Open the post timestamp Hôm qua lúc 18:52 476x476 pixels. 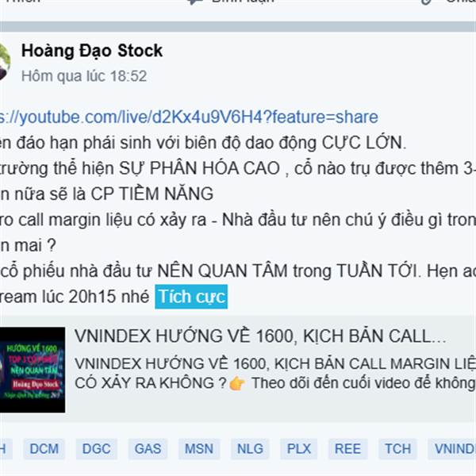84,76
